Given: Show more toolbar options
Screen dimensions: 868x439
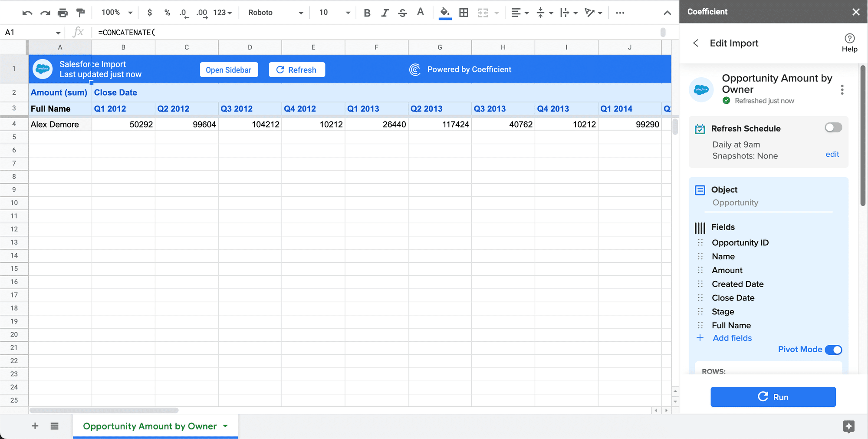Looking at the screenshot, I should (620, 13).
